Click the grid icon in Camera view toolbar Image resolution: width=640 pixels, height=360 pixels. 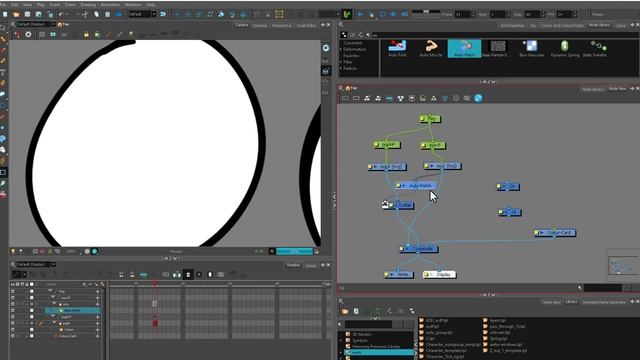pyautogui.click(x=42, y=35)
